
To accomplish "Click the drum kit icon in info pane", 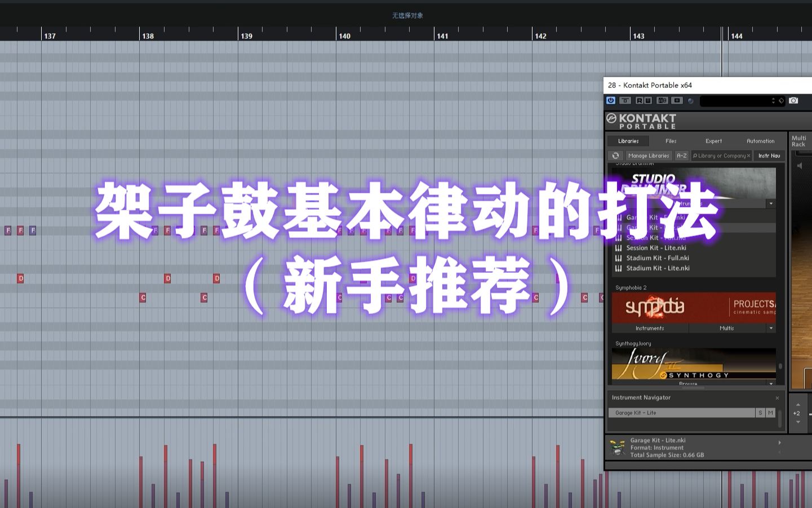I will 618,448.
